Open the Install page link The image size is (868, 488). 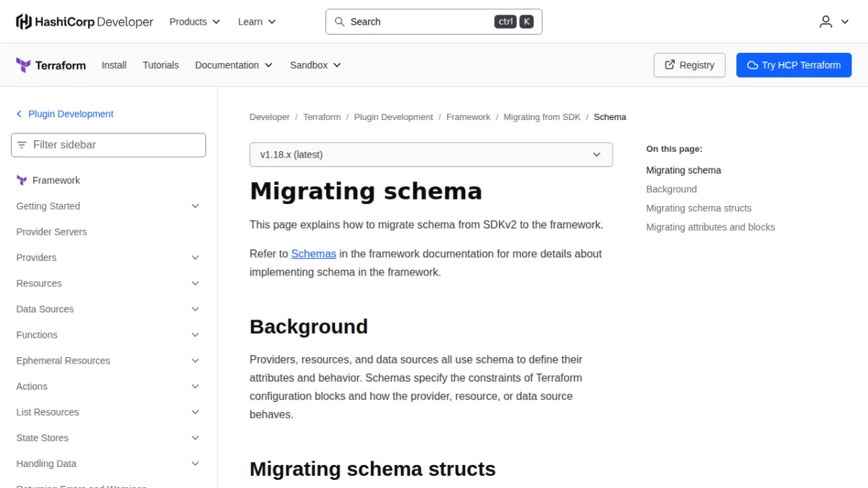114,65
